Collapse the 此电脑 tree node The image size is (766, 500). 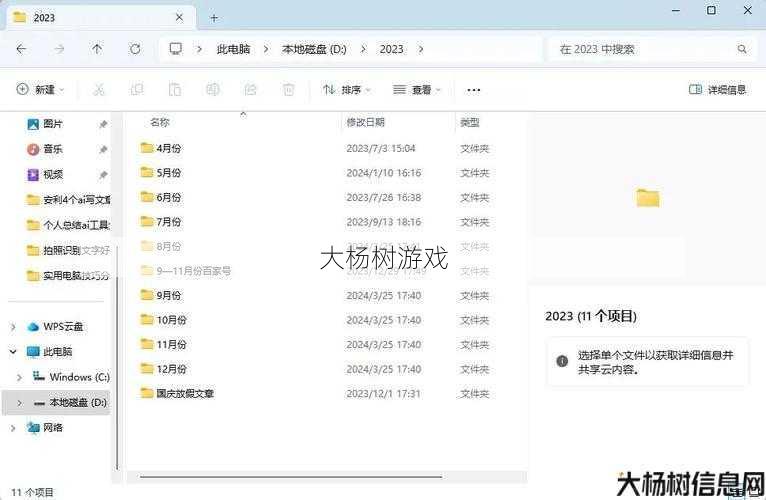click(13, 351)
